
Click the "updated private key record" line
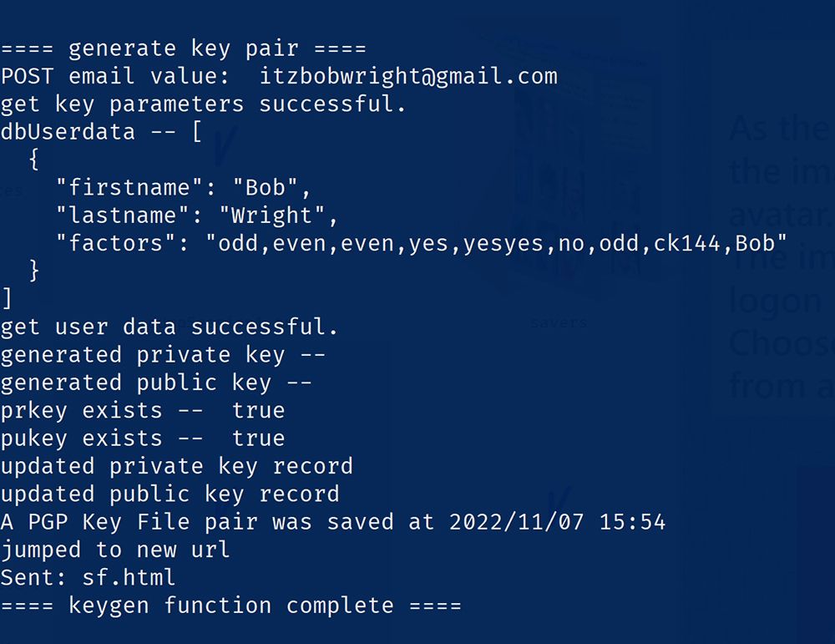(x=176, y=466)
